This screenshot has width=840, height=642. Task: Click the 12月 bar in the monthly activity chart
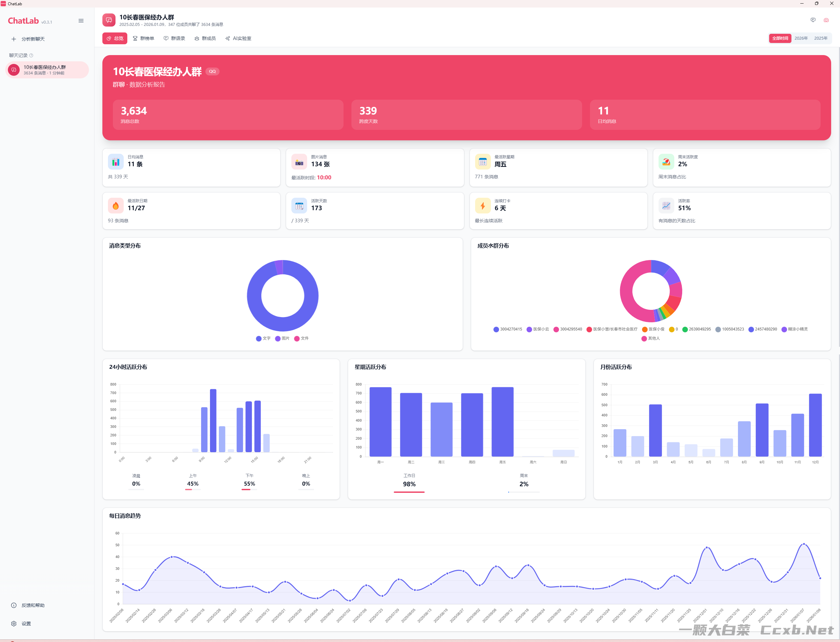815,425
